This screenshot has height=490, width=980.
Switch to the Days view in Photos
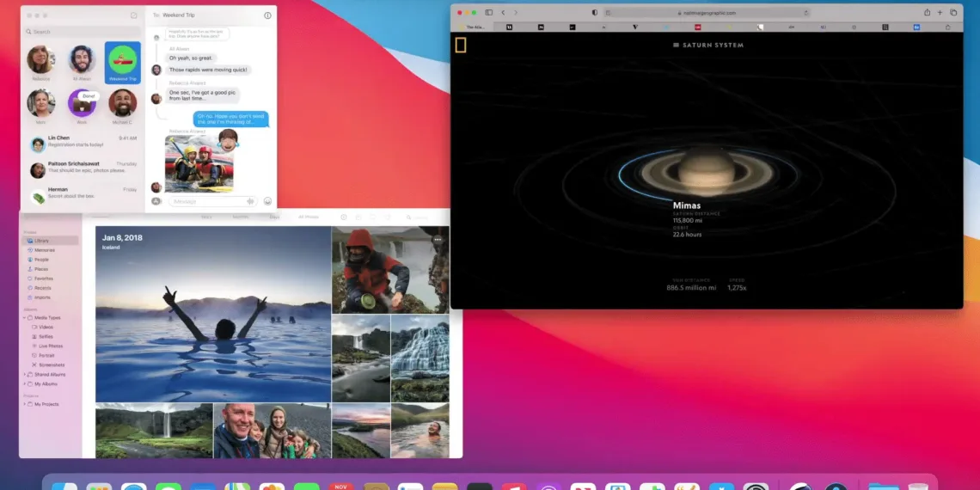point(274,217)
